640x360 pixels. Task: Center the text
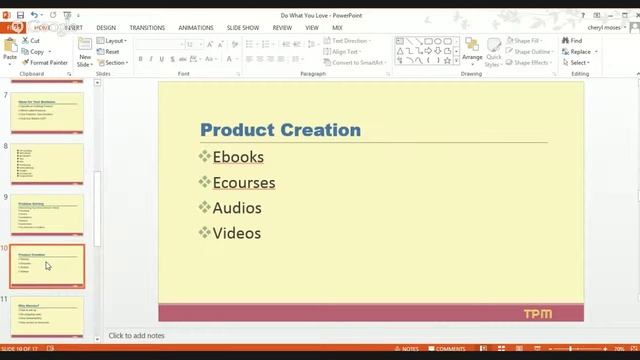click(260, 59)
